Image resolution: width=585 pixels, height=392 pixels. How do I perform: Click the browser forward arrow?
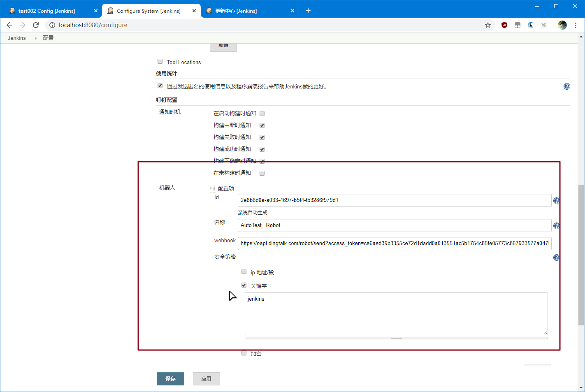pyautogui.click(x=23, y=25)
